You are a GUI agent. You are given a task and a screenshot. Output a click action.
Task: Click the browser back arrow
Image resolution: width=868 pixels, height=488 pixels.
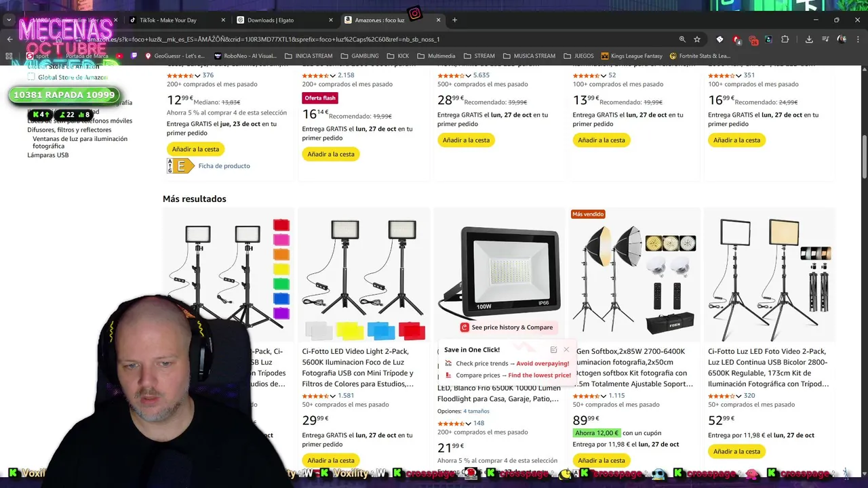(9, 39)
